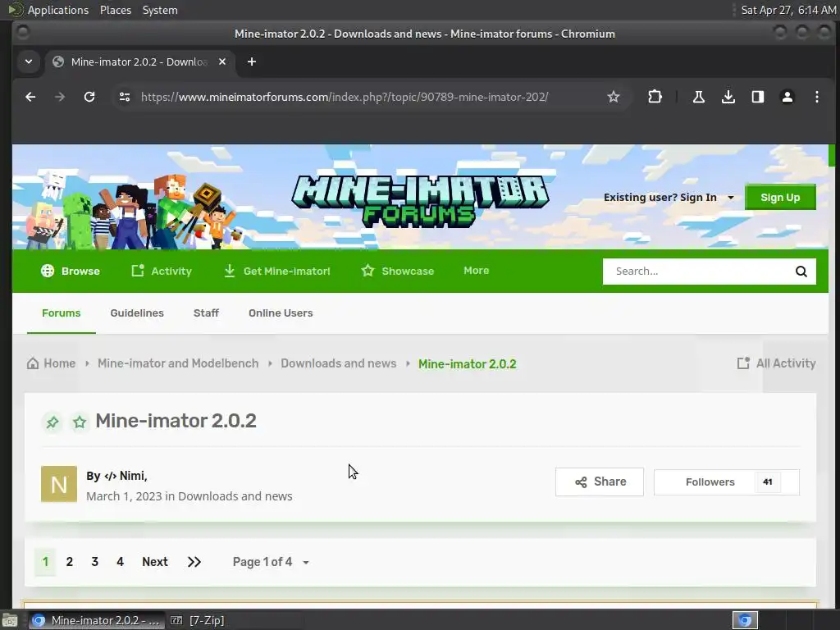Click the clock Sat Apr 27 6:14 AM
Screen dimensions: 840x630
788,10
